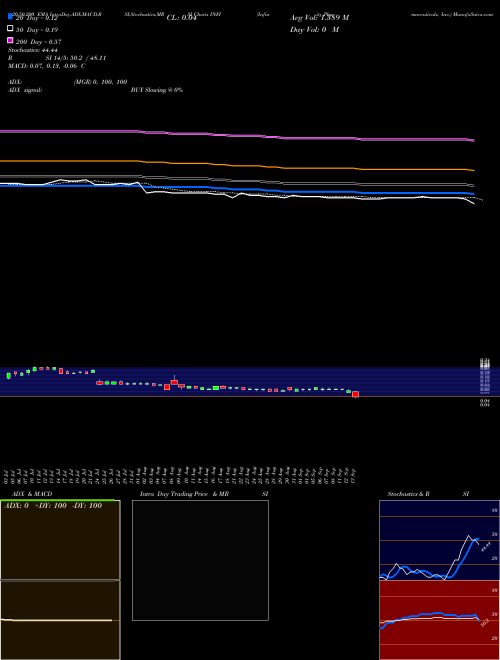Viewport: 500px width, 660px height.
Task: Click the tall red candle with the long wick
Action: (174, 381)
